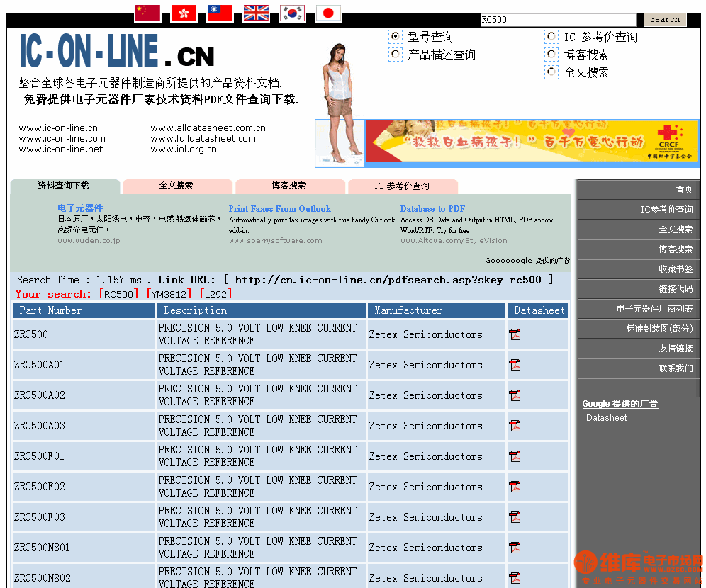Enable the IC 参考价查询 search option

551,35
